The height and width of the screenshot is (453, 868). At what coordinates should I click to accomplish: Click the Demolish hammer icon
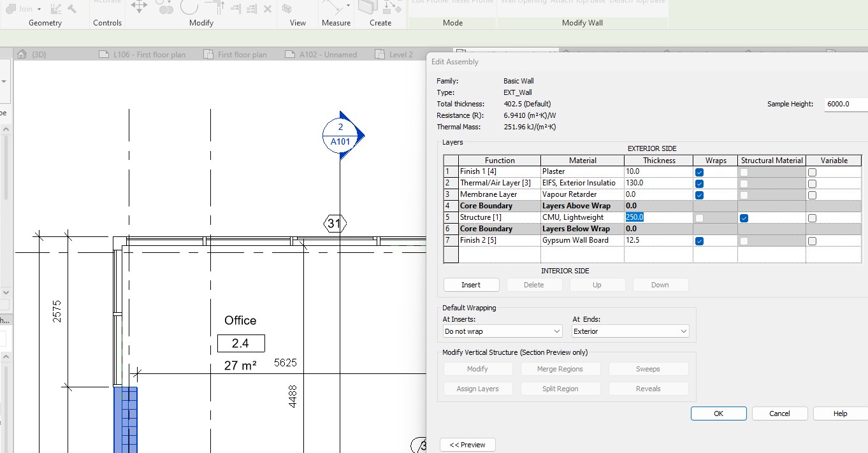pyautogui.click(x=72, y=9)
